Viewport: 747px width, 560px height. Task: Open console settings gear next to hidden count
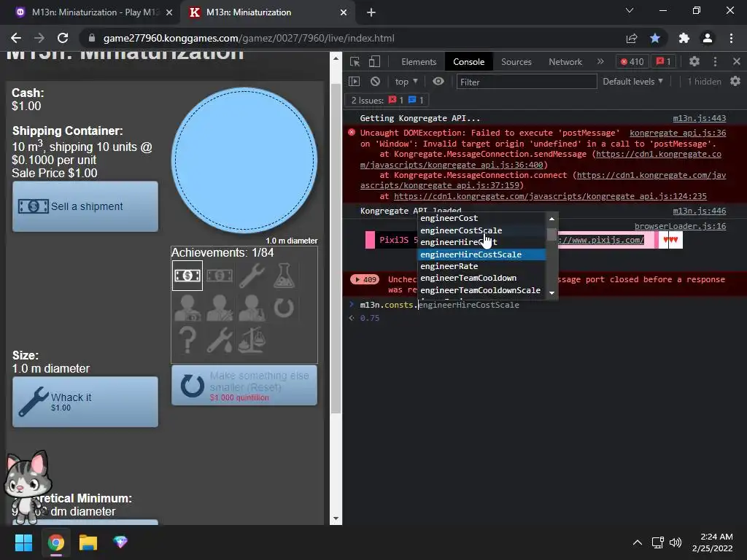(x=735, y=82)
